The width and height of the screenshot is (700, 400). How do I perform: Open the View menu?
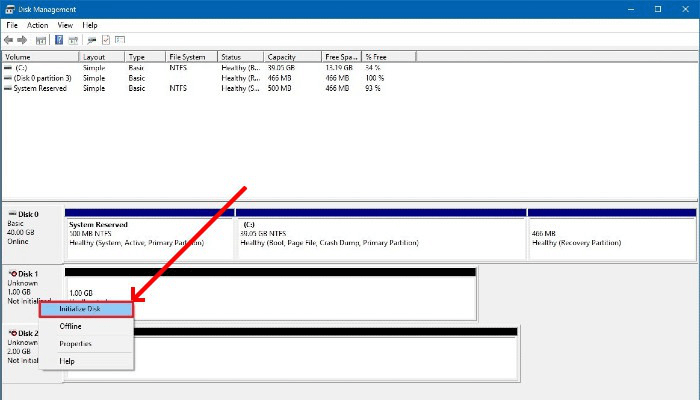click(x=65, y=25)
